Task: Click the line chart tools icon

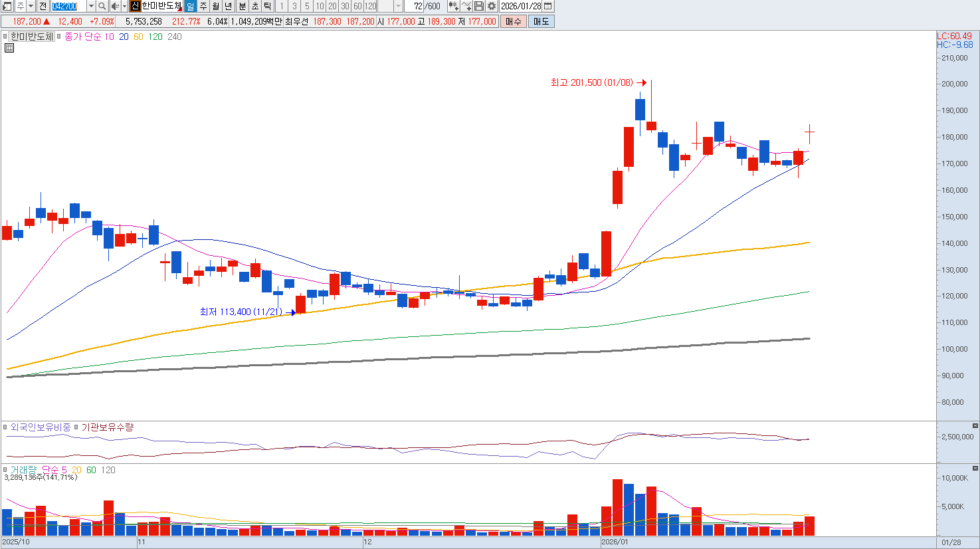Action: pos(466,6)
